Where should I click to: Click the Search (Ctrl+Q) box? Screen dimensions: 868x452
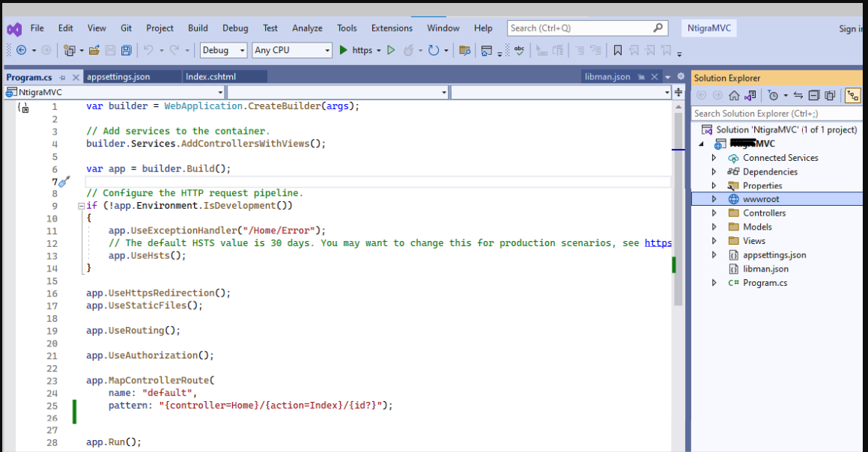[587, 28]
